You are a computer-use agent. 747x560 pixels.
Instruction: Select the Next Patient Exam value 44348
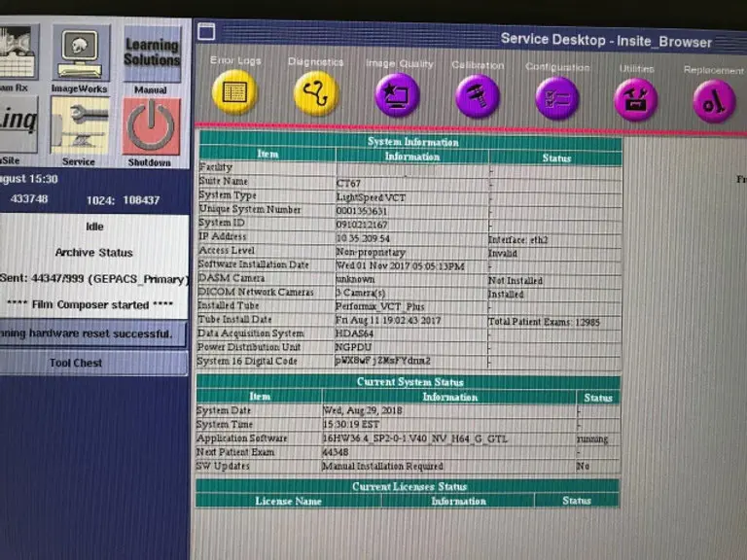coord(336,452)
